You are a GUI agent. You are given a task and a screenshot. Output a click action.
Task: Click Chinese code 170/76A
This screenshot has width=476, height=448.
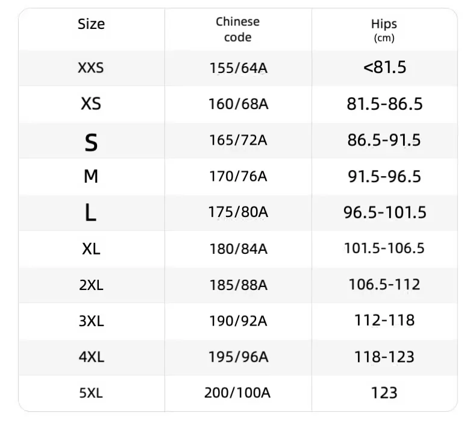(x=237, y=177)
